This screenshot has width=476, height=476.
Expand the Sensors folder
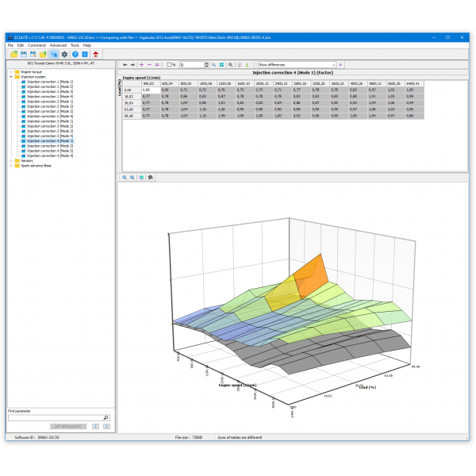click(x=10, y=161)
